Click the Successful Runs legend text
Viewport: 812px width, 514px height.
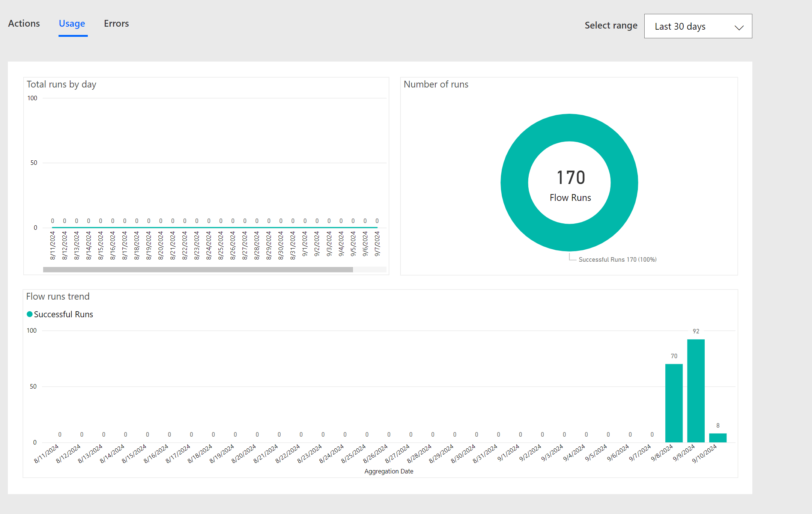pyautogui.click(x=63, y=314)
